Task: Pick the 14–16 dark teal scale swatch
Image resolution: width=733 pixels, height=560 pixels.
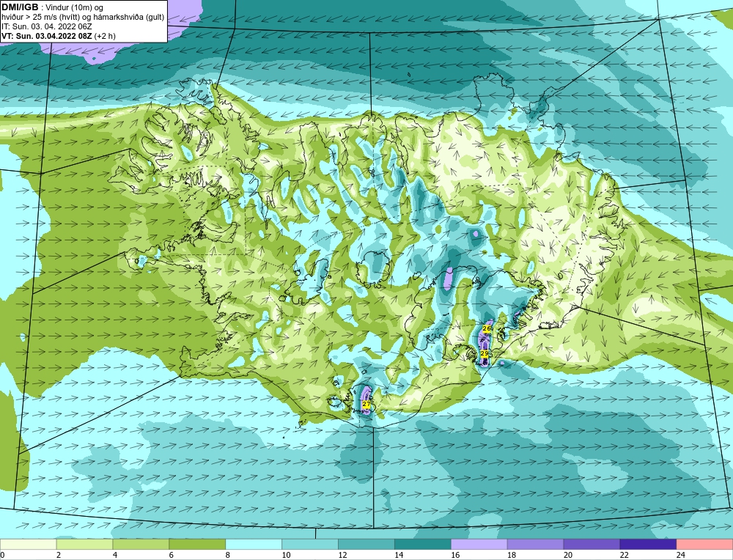Action: pos(423,545)
